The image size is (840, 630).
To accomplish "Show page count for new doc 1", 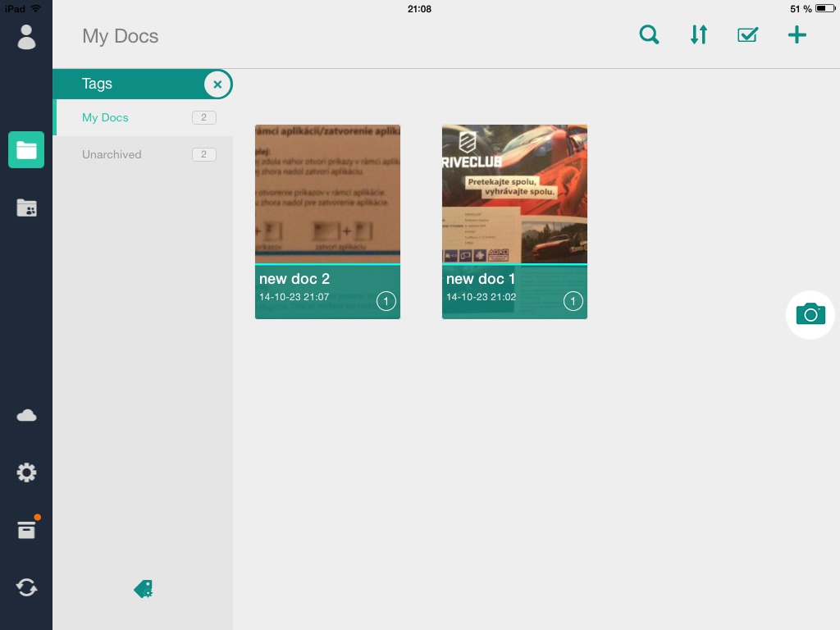I will click(573, 301).
